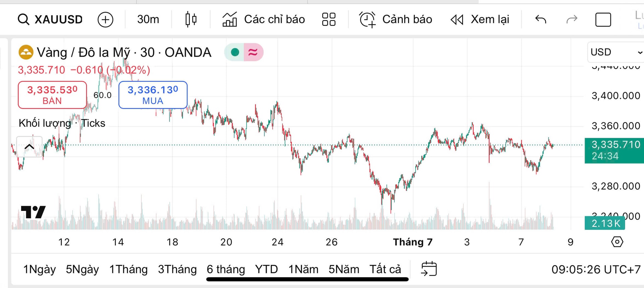The image size is (644, 288).
Task: Redo the chart action
Action: (572, 19)
